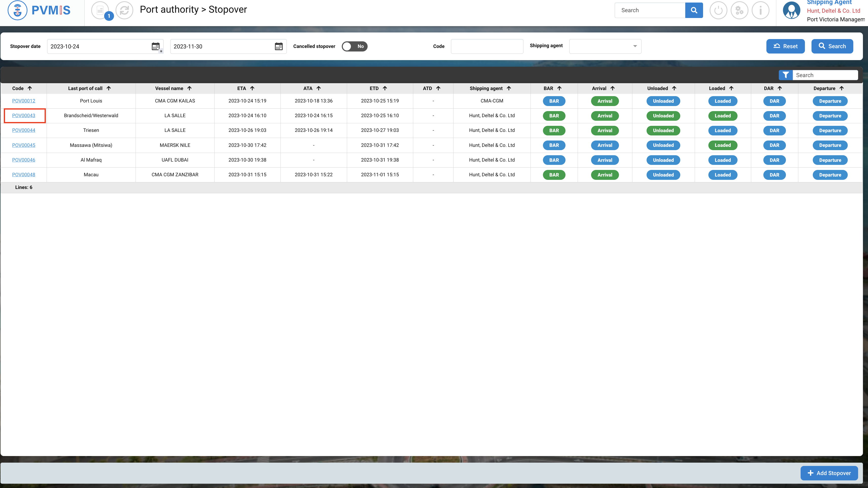This screenshot has width=868, height=488.
Task: Open the settings gears icon
Action: [739, 10]
